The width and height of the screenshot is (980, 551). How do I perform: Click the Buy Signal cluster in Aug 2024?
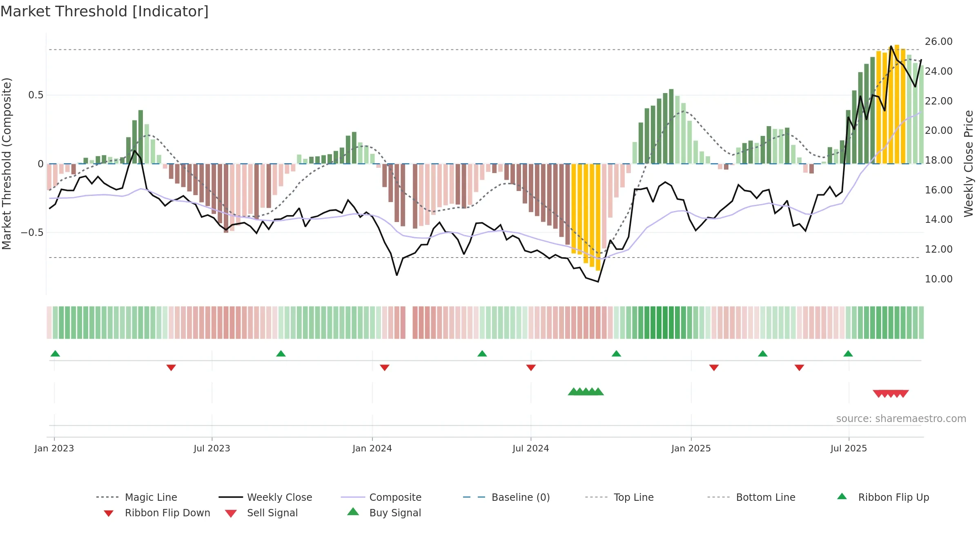coord(586,391)
